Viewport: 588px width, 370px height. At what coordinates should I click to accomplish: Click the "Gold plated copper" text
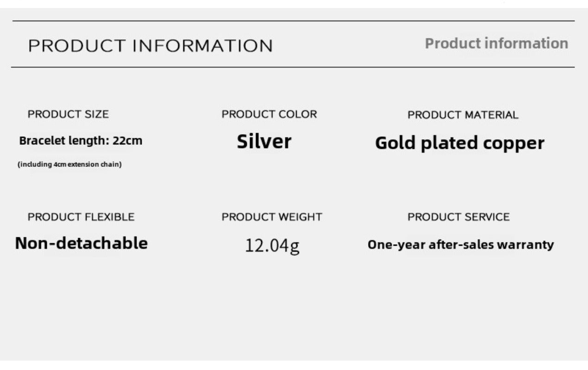[459, 143]
